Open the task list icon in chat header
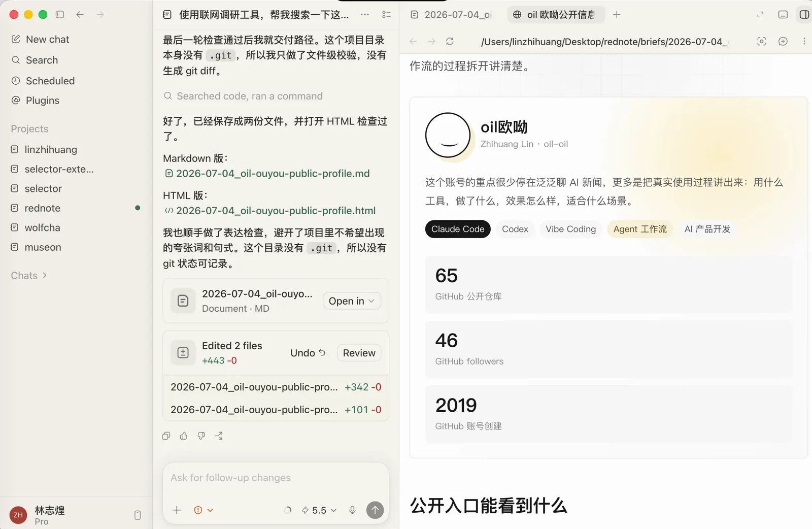 [386, 15]
